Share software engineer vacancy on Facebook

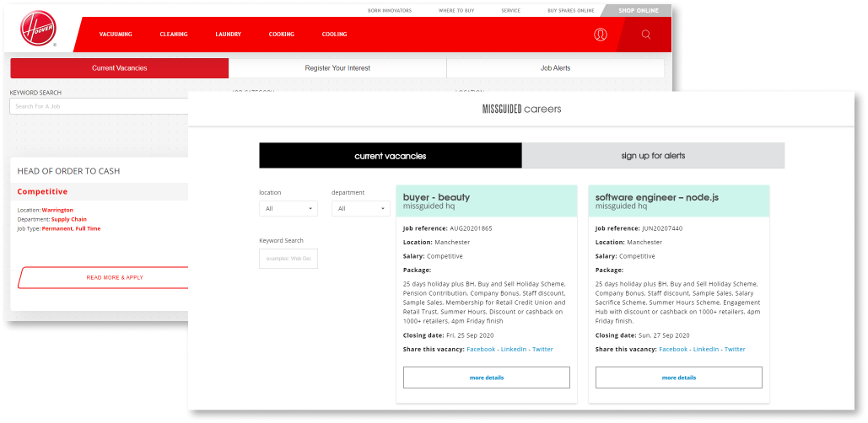pyautogui.click(x=673, y=350)
